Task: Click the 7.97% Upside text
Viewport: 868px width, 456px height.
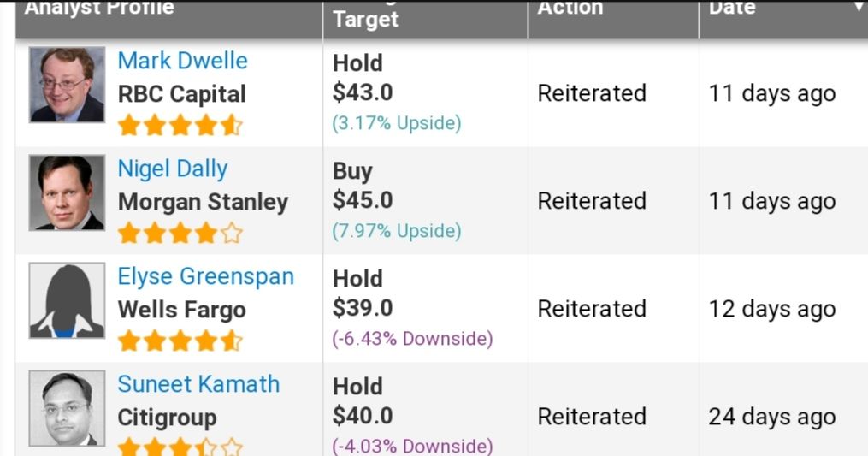Action: coord(397,231)
